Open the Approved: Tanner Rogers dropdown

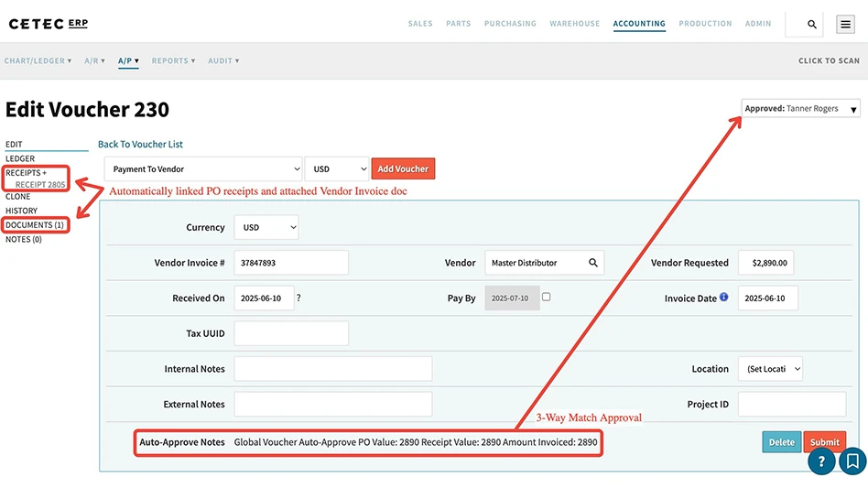point(800,109)
